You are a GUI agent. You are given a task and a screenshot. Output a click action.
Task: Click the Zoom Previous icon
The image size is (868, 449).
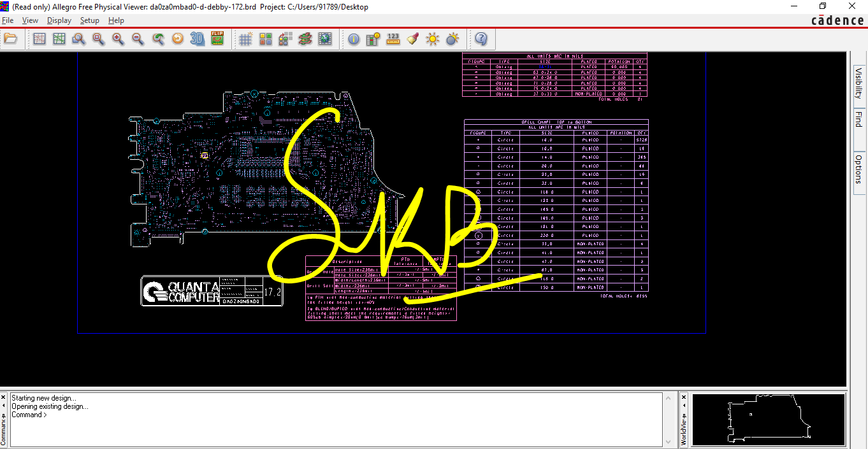click(x=158, y=39)
